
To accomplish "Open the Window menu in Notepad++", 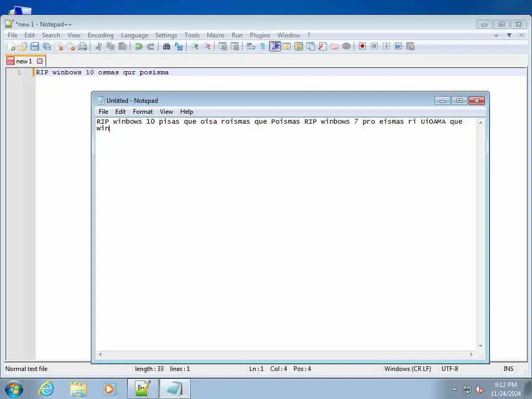I will 289,35.
